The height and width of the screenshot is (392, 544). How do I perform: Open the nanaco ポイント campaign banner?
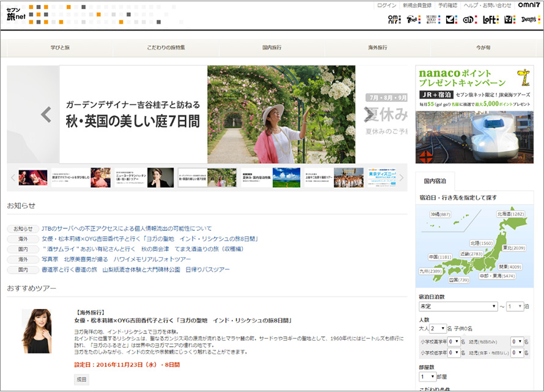point(474,115)
